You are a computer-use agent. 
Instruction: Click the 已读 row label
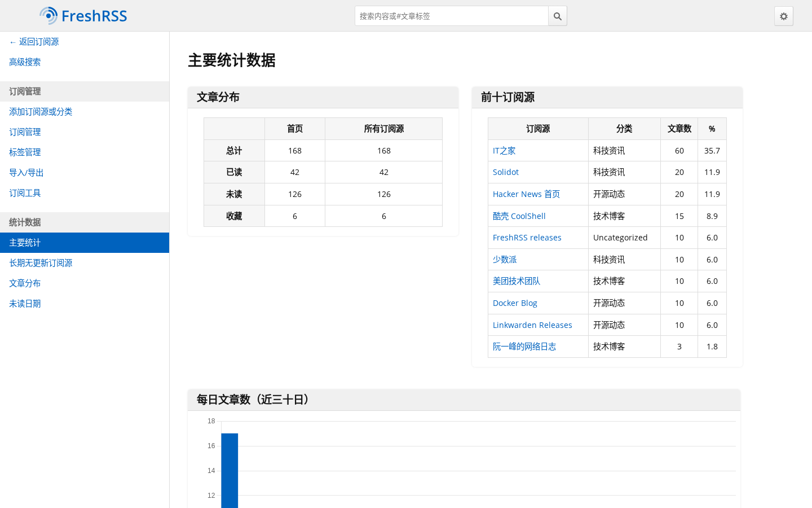coord(234,172)
